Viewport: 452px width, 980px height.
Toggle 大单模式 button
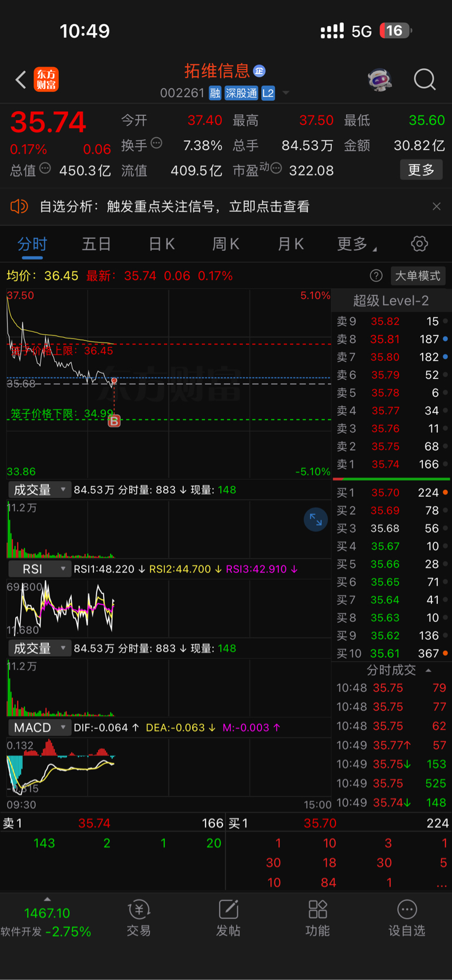pos(417,276)
